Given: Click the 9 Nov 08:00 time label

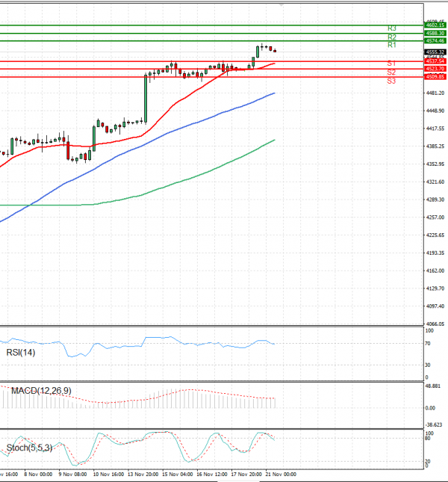Looking at the screenshot, I should pyautogui.click(x=72, y=475).
